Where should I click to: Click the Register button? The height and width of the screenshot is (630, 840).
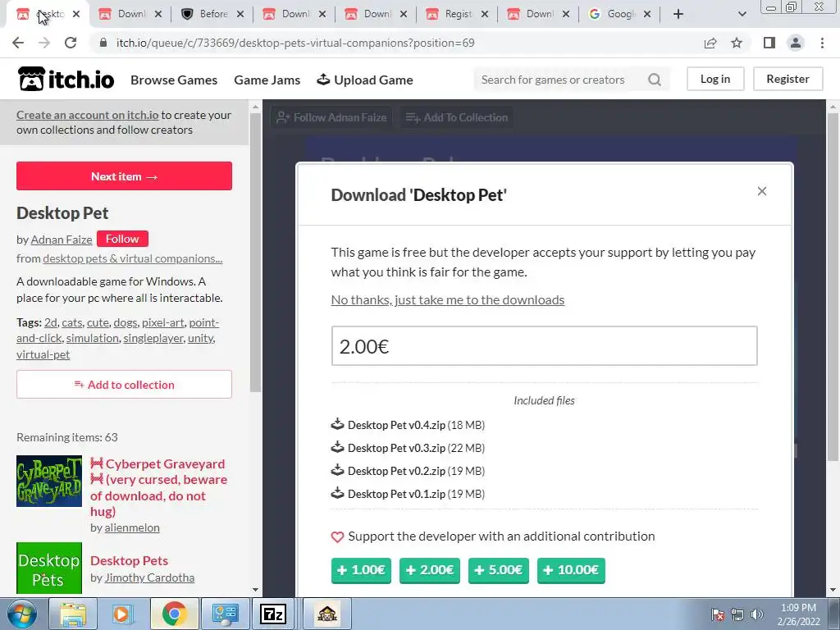coord(787,79)
